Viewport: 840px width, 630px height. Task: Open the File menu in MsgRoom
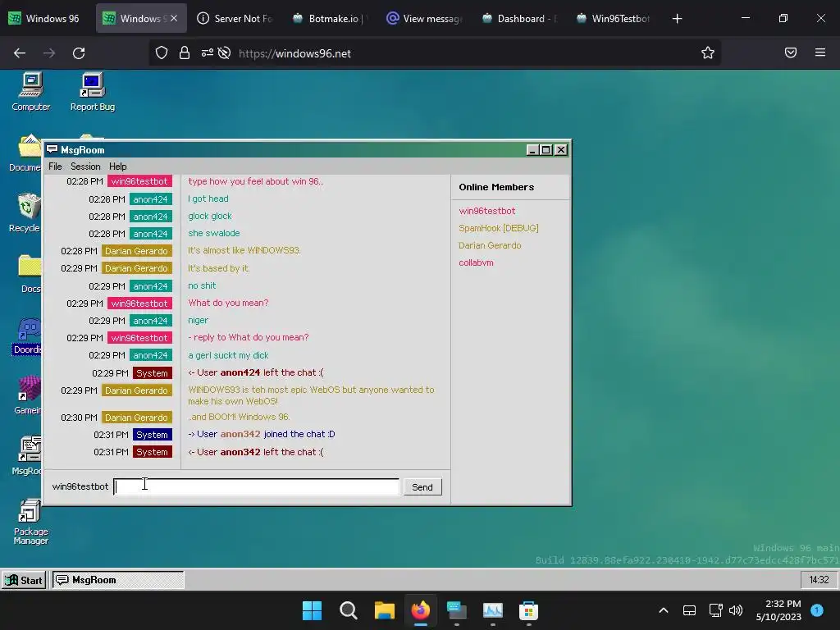coord(55,167)
